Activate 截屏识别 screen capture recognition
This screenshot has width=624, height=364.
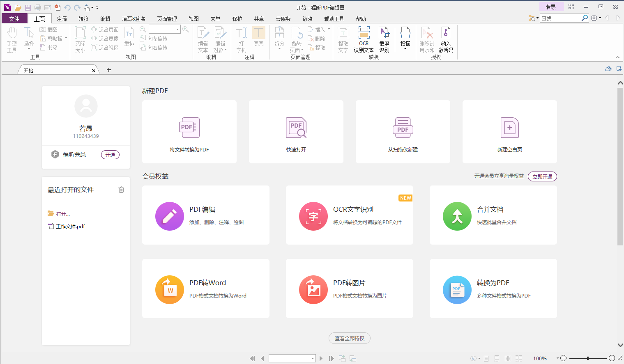click(x=385, y=39)
